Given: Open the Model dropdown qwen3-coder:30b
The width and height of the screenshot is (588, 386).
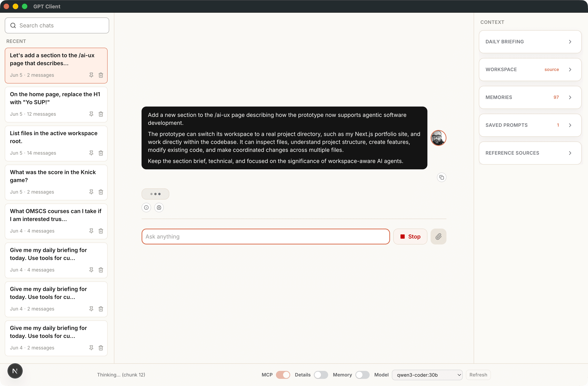Looking at the screenshot, I should click(427, 375).
